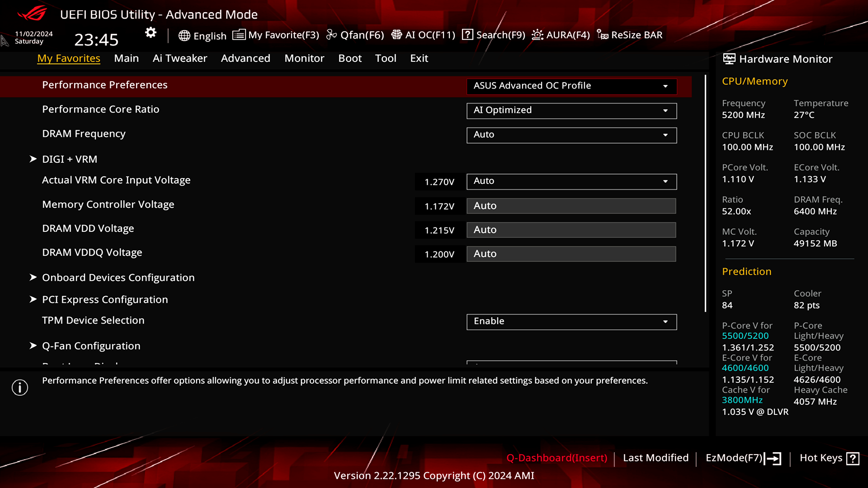
Task: Open AURA lighting icon
Action: [537, 35]
